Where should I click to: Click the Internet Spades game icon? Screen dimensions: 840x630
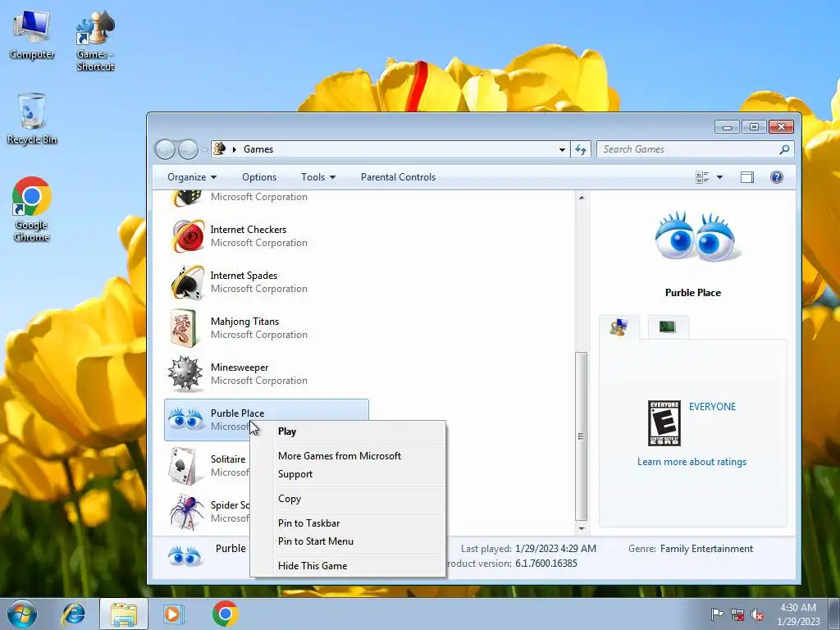(188, 282)
